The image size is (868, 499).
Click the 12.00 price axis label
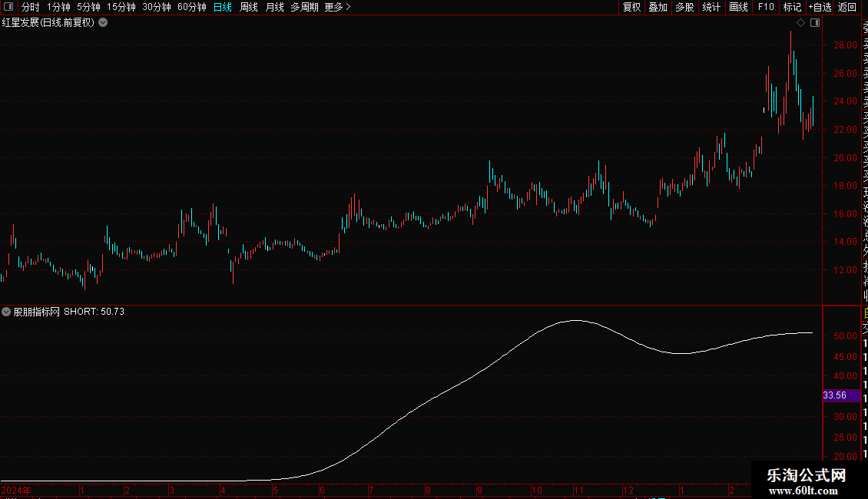[x=845, y=270]
